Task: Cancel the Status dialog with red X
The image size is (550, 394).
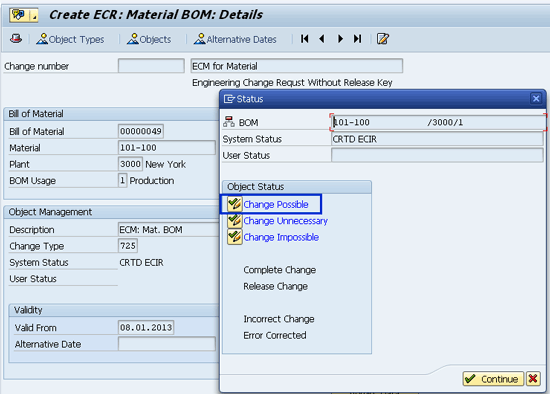Action: point(533,379)
